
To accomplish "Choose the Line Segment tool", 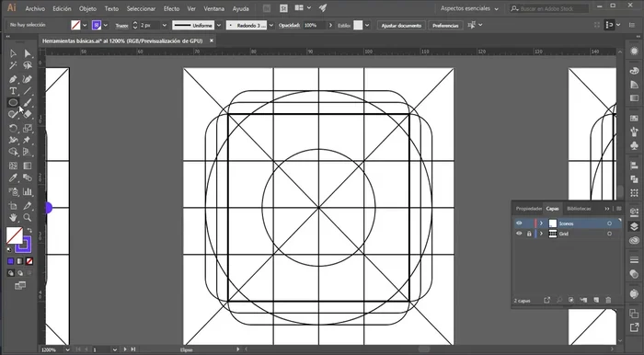I will [x=28, y=91].
